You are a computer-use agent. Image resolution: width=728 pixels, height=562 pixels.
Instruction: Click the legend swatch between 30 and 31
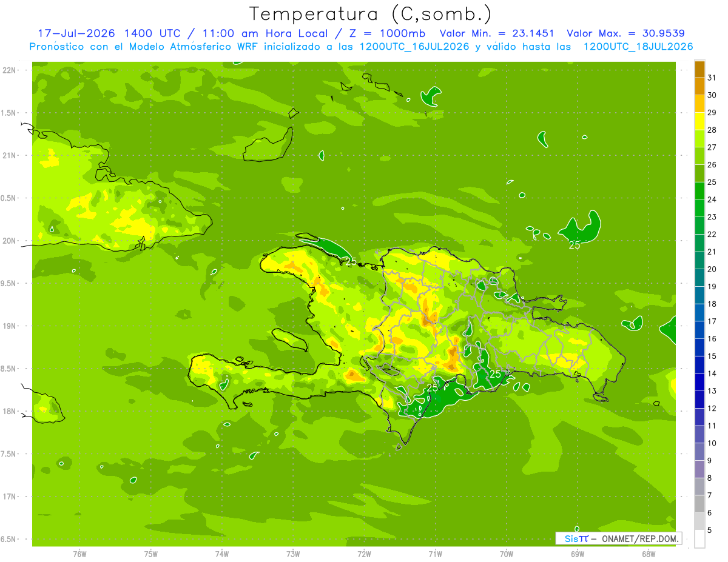[x=699, y=86]
